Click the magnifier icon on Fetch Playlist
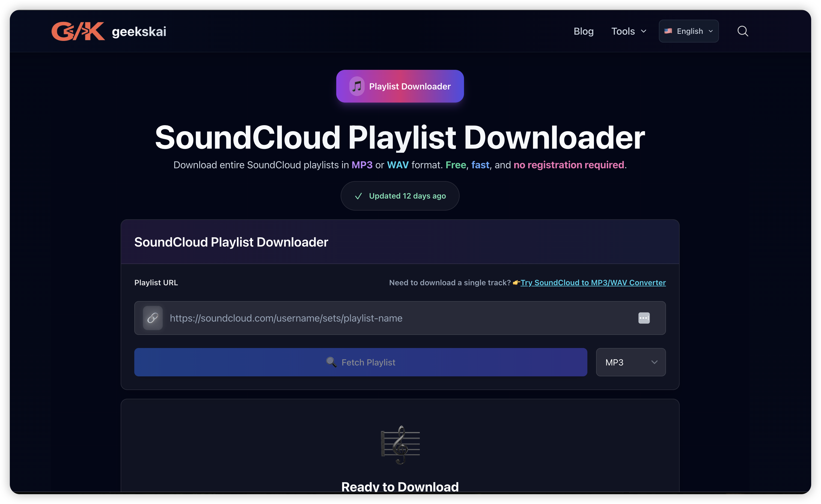 [x=331, y=362]
